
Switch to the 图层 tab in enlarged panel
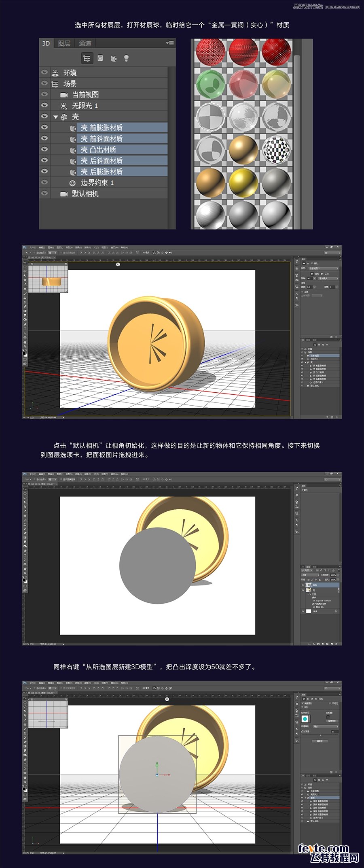[64, 43]
